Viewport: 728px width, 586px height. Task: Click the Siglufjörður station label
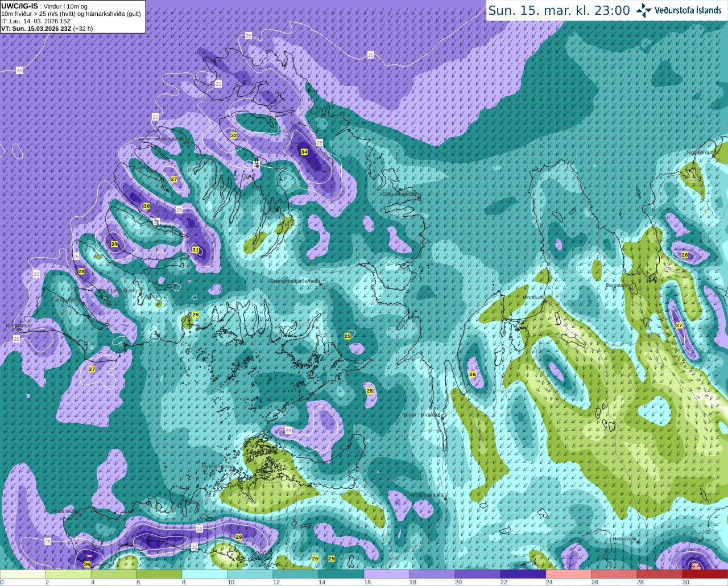[700, 152]
